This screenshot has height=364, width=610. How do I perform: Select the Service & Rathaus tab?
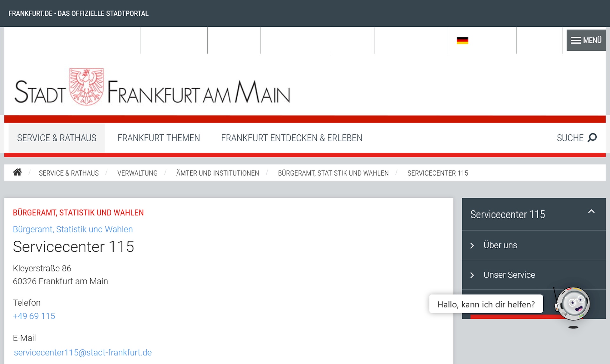tap(57, 138)
